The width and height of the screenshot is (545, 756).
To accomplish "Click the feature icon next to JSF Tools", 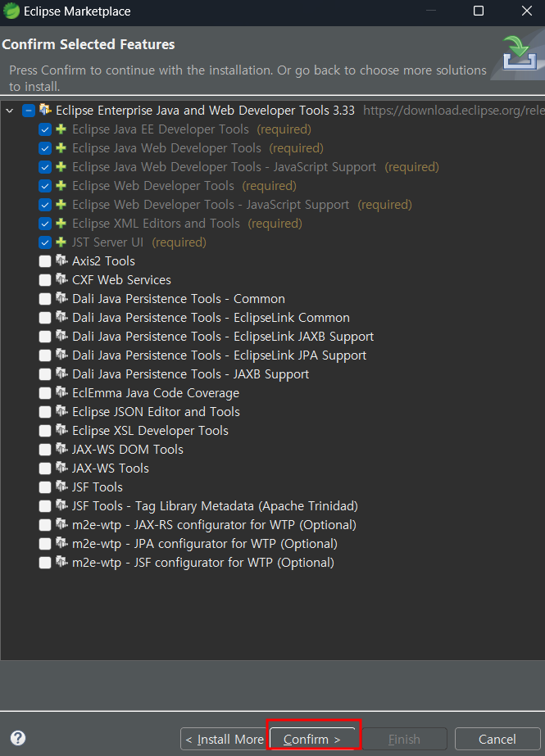I will [x=61, y=487].
